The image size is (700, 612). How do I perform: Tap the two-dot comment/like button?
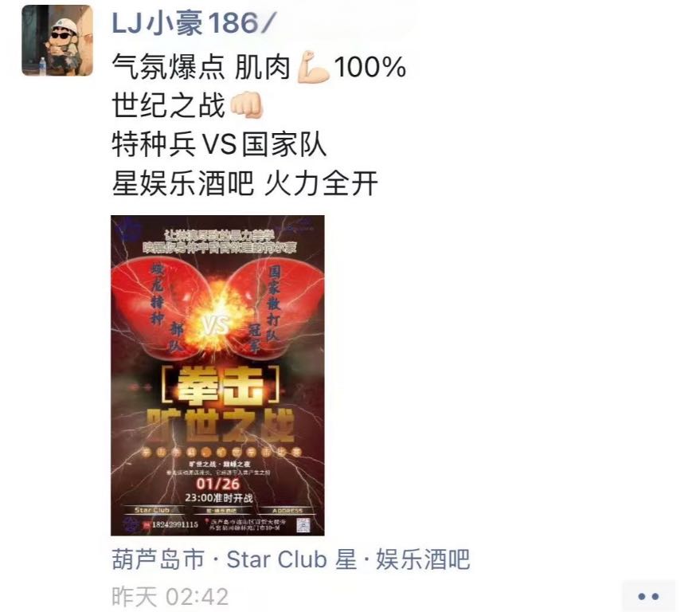[648, 596]
